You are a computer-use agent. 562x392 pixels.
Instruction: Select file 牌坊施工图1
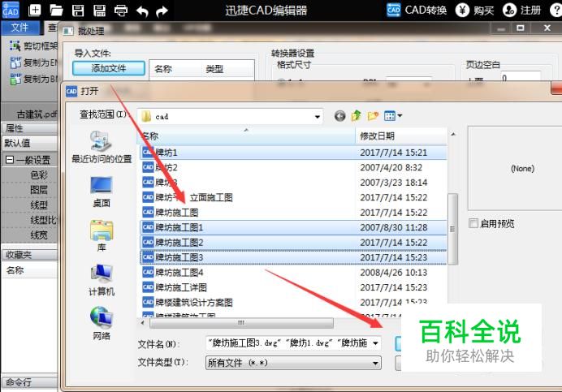tap(293, 227)
